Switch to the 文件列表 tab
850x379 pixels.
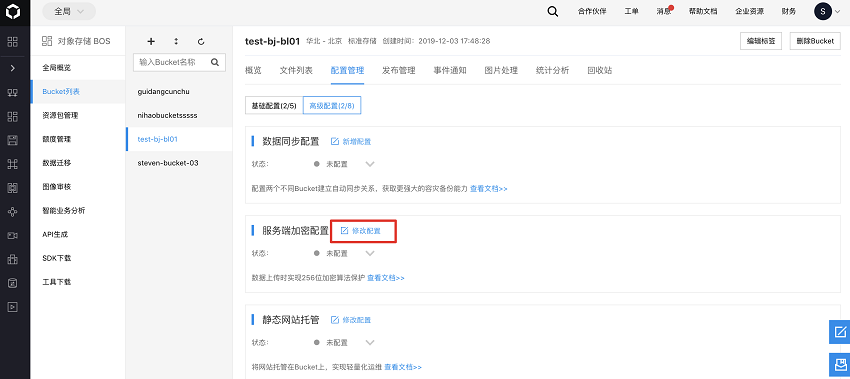pos(296,70)
